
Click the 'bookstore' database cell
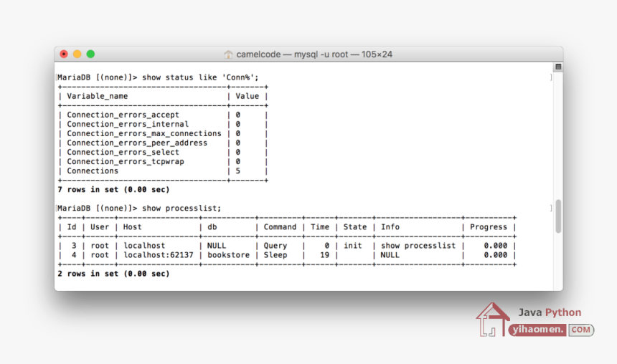tap(229, 255)
